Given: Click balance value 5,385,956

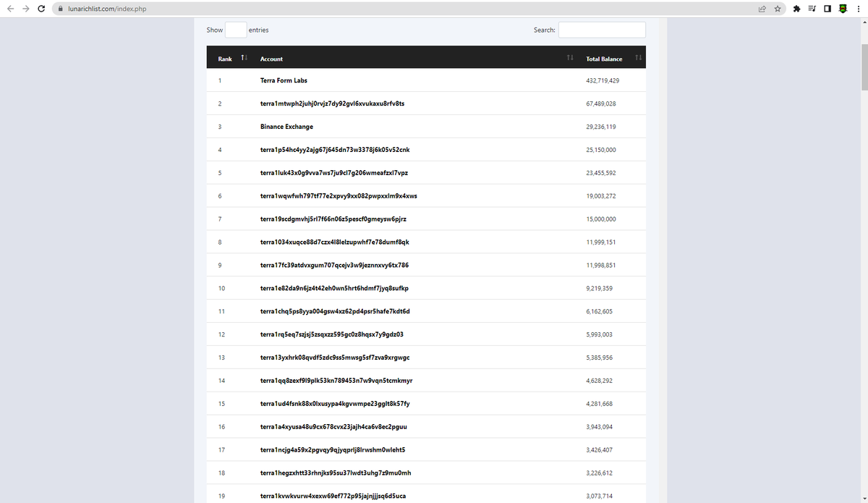Looking at the screenshot, I should [600, 358].
